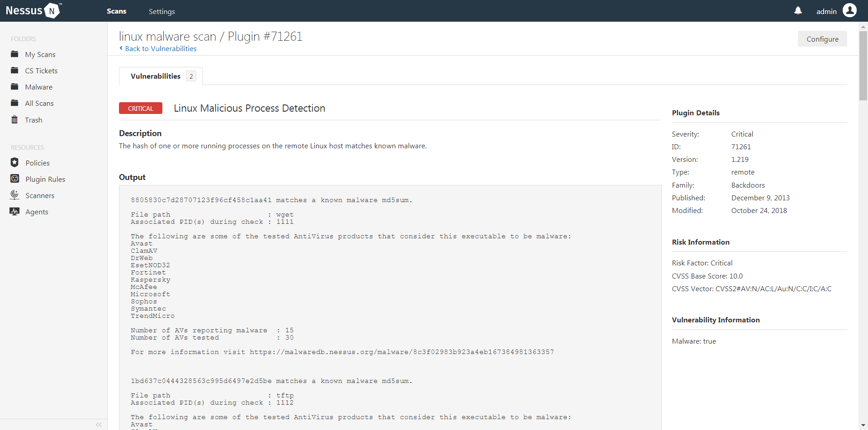Click the Nessus logo
Screen dimensions: 868x430
pos(33,10)
